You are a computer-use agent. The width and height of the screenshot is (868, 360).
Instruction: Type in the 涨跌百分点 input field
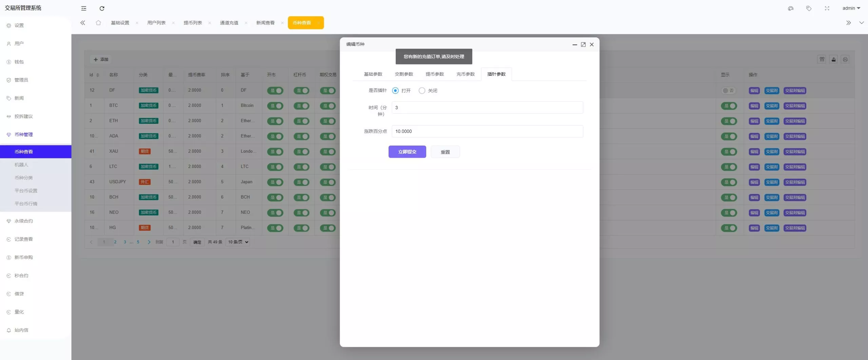[487, 131]
